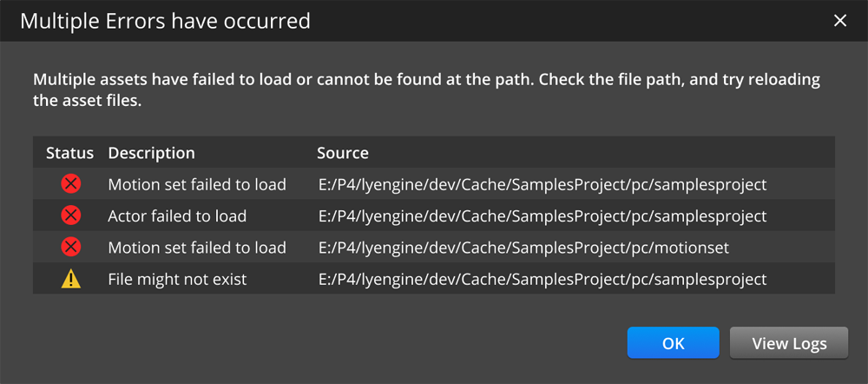The width and height of the screenshot is (868, 384).
Task: Click the 'Multiple Errors have occurred' title bar
Action: (165, 21)
